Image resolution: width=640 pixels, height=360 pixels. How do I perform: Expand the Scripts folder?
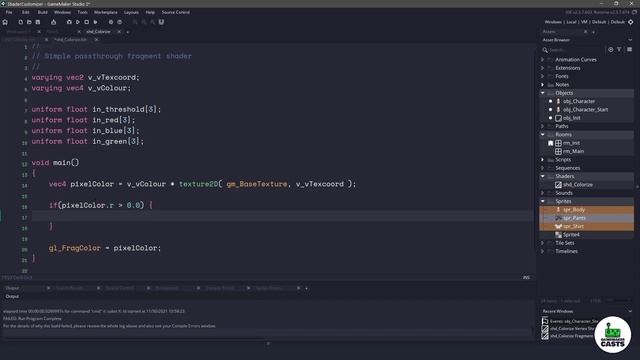click(x=542, y=160)
